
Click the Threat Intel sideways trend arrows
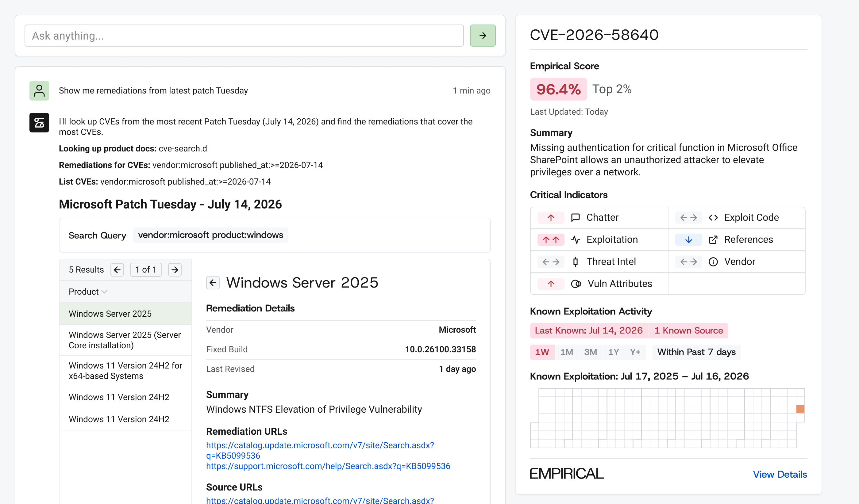[551, 262]
